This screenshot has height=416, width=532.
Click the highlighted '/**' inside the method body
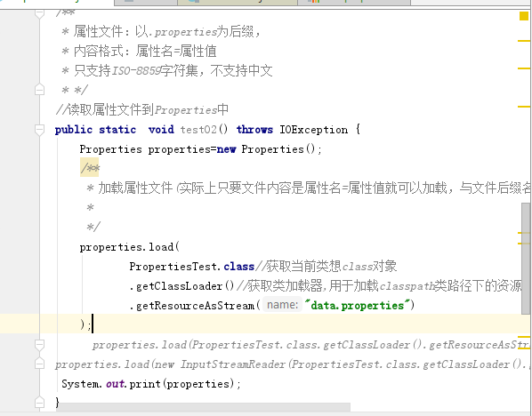click(x=90, y=167)
